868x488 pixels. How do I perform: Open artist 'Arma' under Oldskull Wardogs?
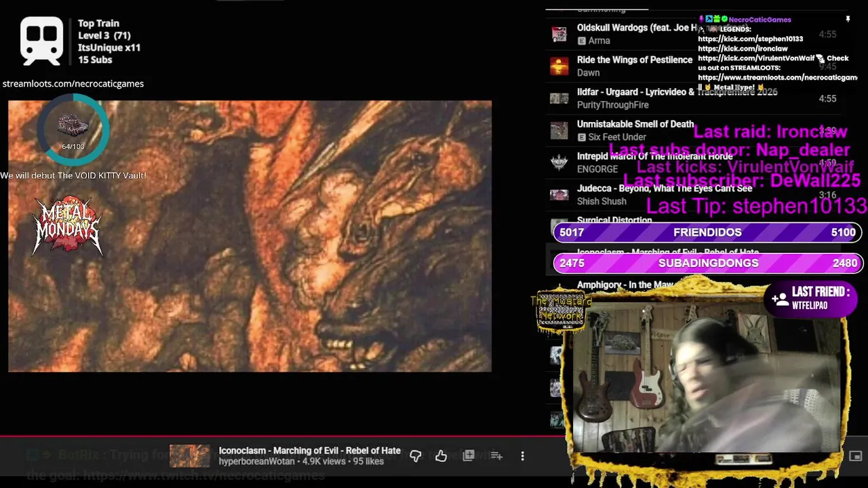click(x=599, y=41)
